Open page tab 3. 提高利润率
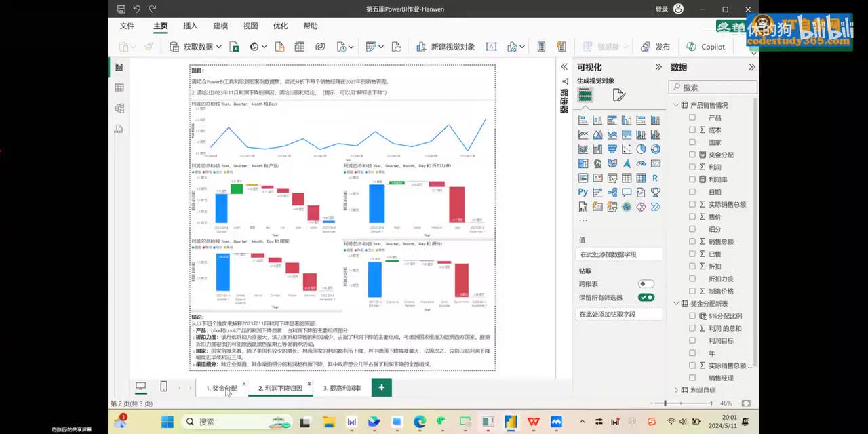 pyautogui.click(x=342, y=388)
